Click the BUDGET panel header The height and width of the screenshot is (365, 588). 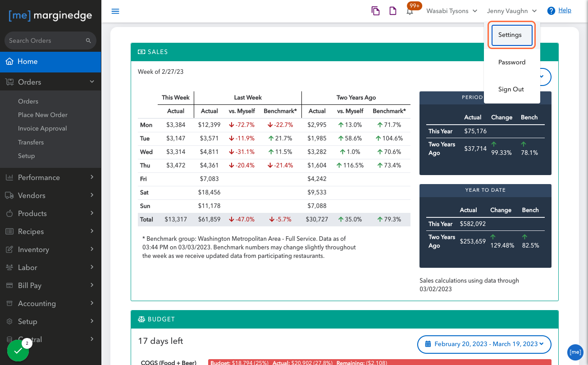345,319
